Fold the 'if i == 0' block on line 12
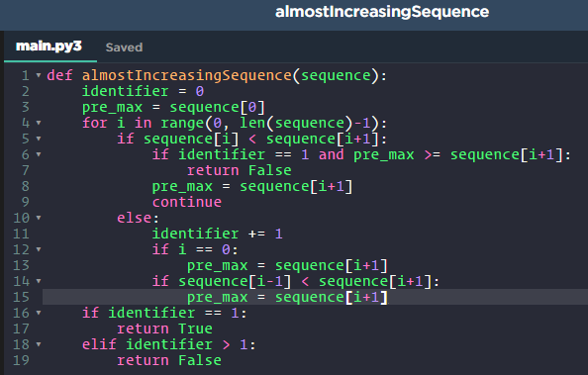588x375 pixels. click(x=39, y=249)
